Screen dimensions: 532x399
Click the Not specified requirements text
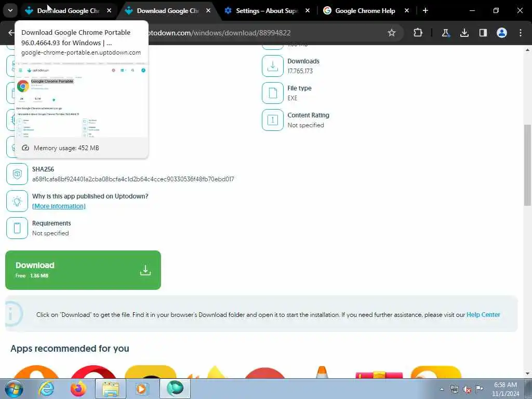(50, 233)
